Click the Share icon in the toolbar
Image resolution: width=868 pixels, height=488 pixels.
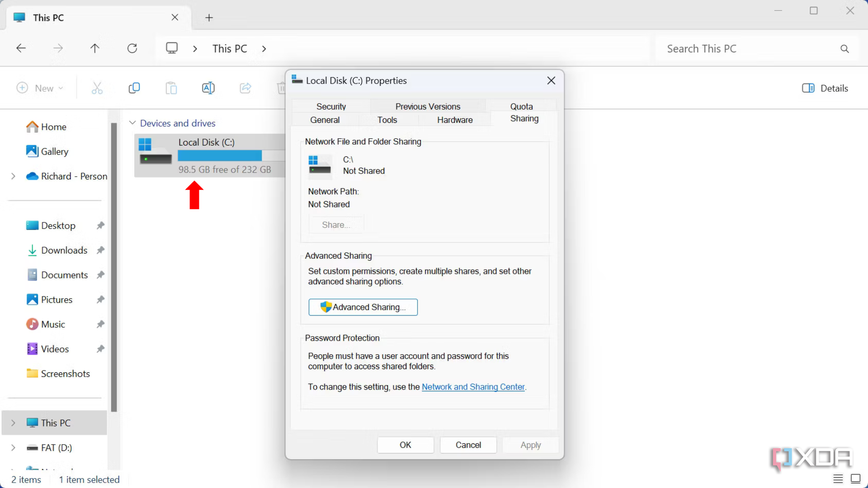tap(245, 88)
